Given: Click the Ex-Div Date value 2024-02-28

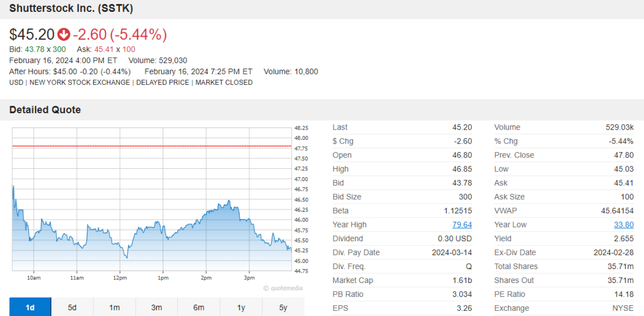Looking at the screenshot, I should pos(614,252).
